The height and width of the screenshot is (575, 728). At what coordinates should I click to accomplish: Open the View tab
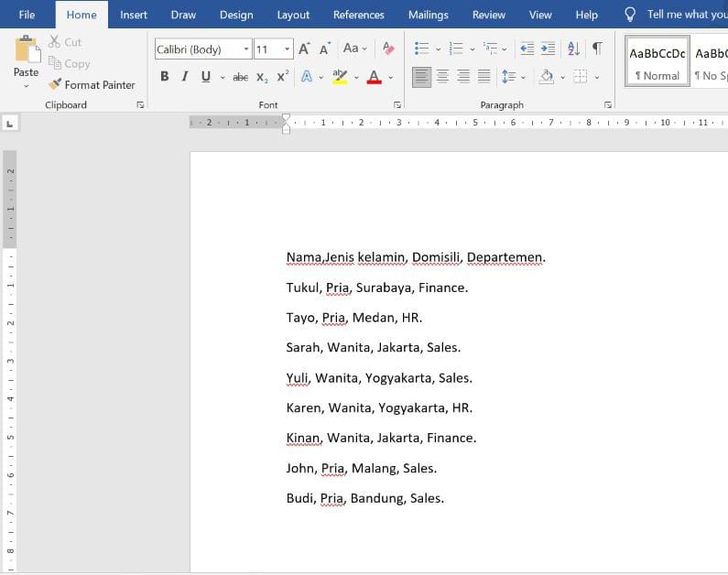(x=540, y=15)
